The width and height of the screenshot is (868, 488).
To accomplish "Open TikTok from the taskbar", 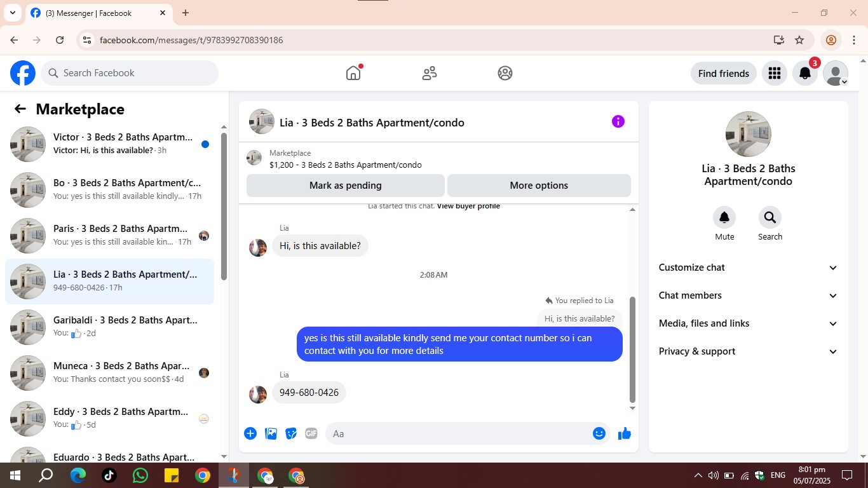I will [x=109, y=475].
